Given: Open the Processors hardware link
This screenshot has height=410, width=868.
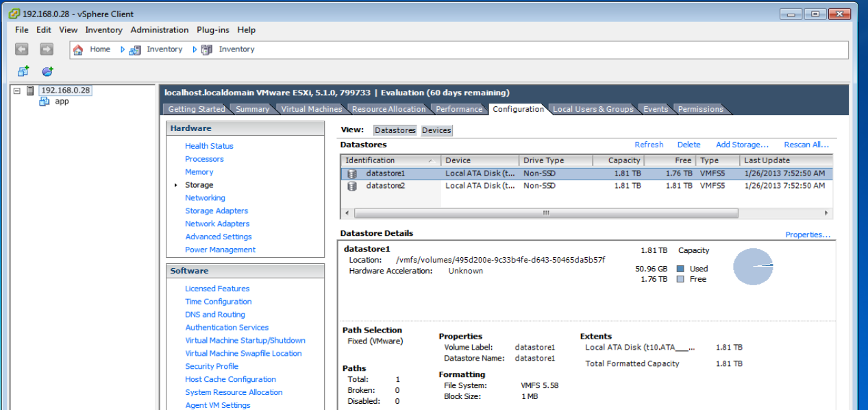Looking at the screenshot, I should click(x=204, y=159).
